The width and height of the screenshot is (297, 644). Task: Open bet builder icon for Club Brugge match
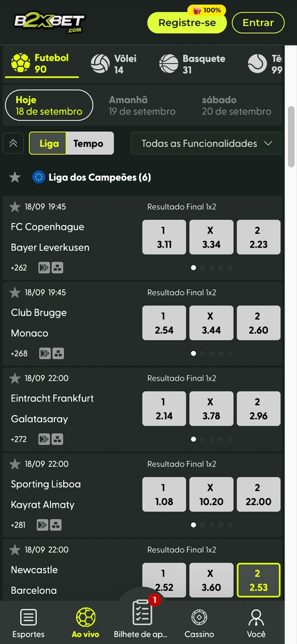point(58,353)
